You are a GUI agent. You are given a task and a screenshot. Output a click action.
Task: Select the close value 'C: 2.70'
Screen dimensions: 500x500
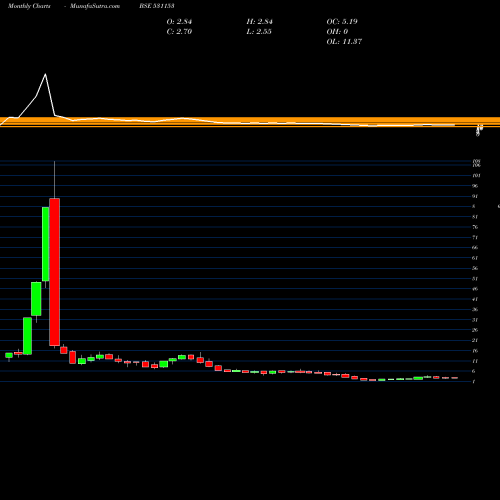179,32
